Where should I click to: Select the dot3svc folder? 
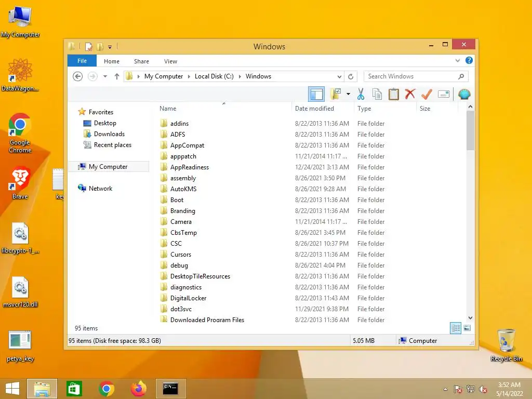181,309
